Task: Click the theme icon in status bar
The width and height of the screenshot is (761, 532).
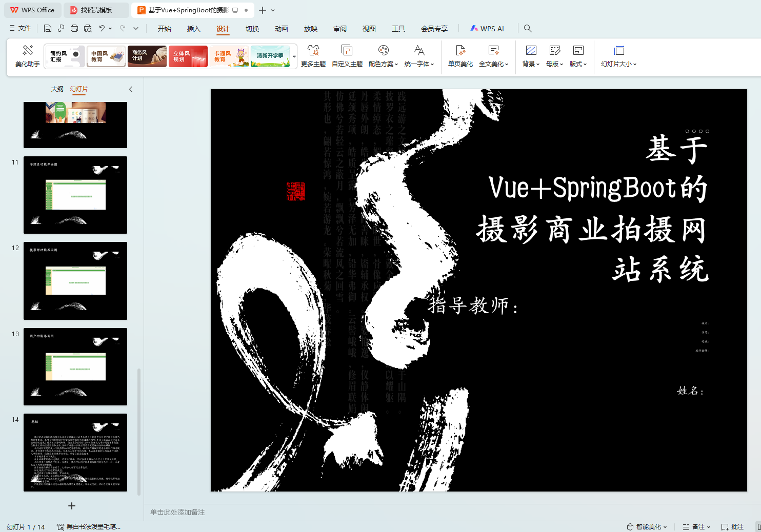Action: point(61,527)
